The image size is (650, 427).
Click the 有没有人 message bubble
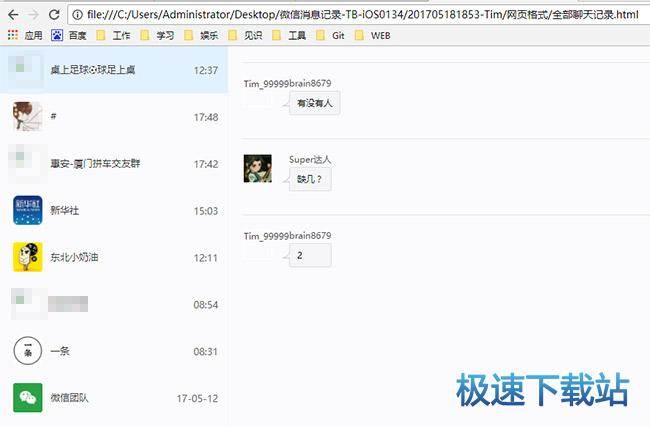315,103
